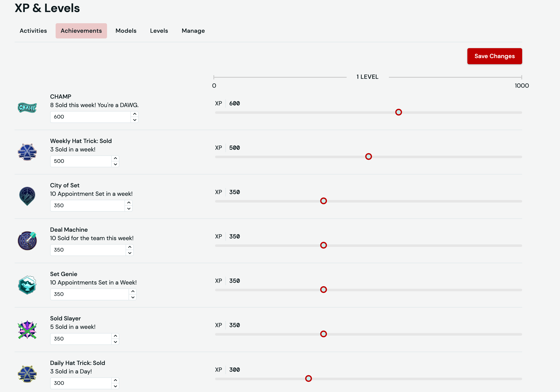
Task: Click the CHAMP XP slider handle
Action: point(398,112)
